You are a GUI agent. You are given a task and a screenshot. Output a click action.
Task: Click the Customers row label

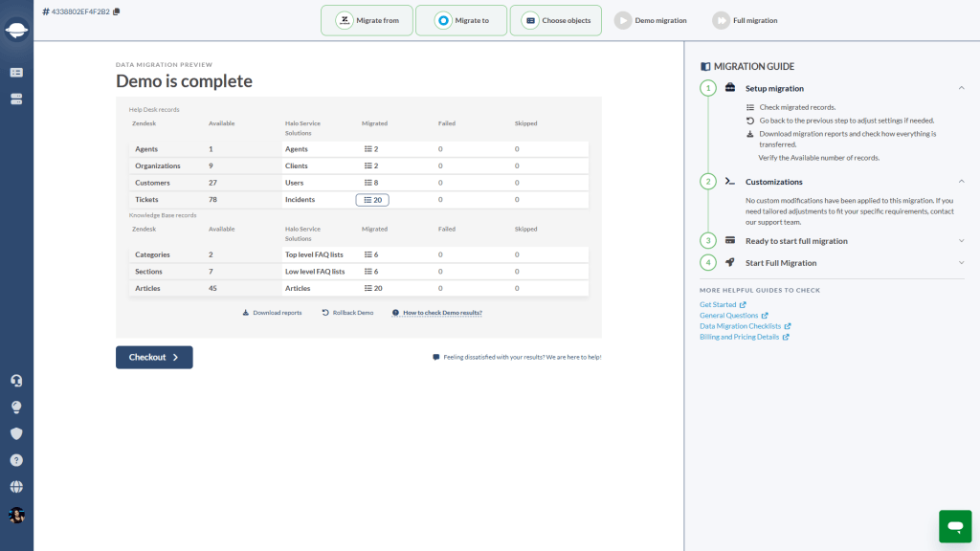pos(152,183)
